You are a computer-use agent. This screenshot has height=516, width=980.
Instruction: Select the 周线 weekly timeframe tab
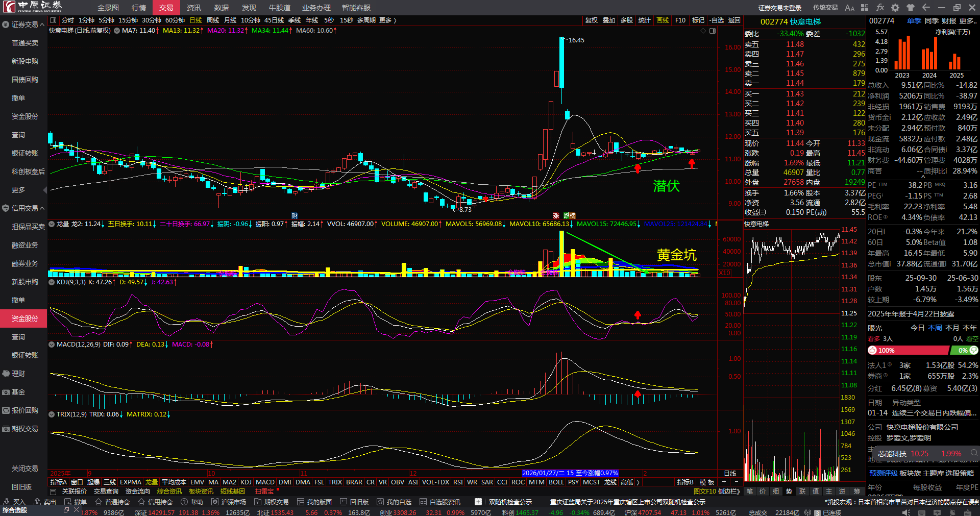click(213, 20)
